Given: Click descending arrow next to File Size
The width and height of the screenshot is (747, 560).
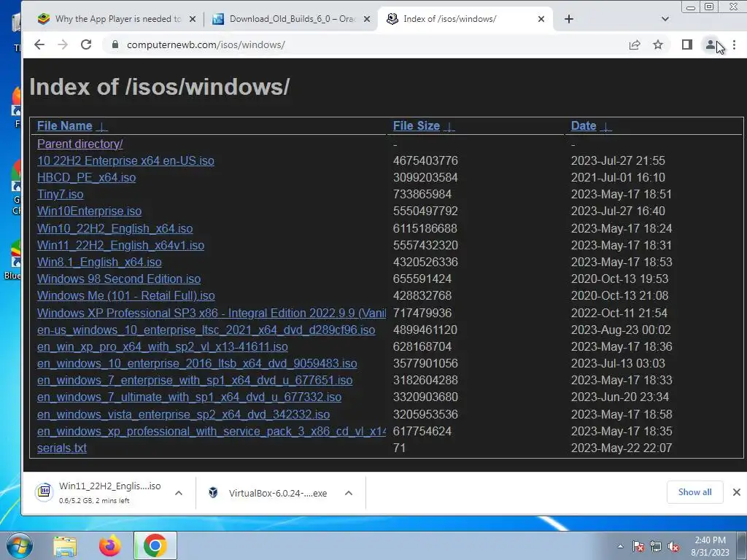Looking at the screenshot, I should tap(449, 127).
